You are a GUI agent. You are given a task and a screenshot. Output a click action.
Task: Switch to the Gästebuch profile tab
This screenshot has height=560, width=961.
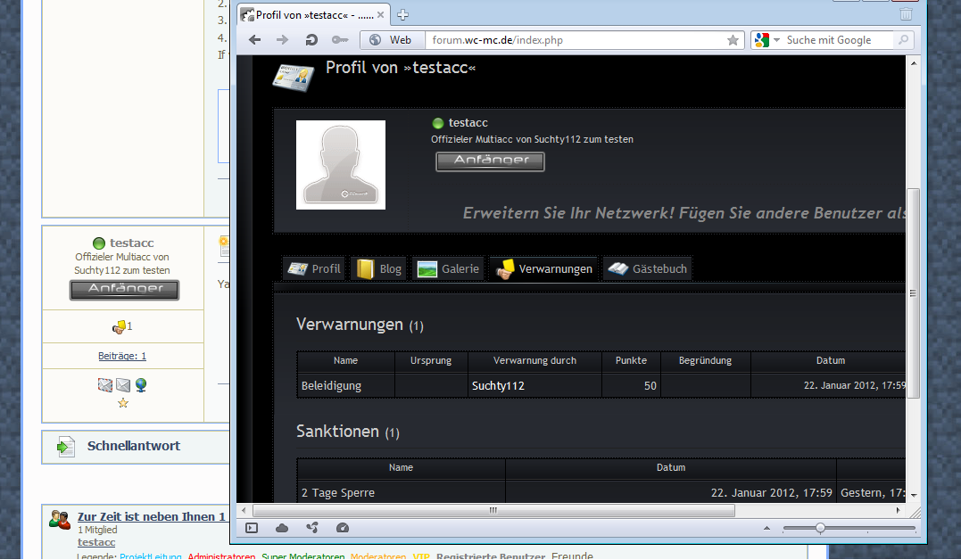pyautogui.click(x=647, y=268)
